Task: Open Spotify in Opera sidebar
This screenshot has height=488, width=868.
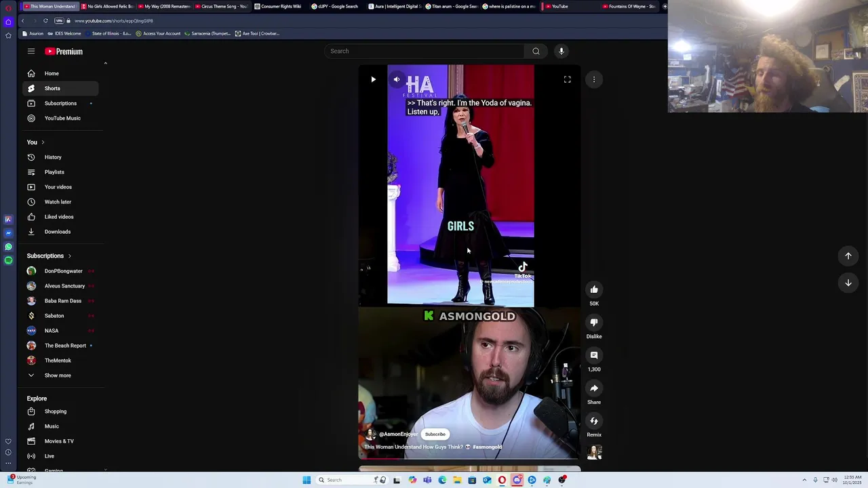Action: (x=8, y=260)
